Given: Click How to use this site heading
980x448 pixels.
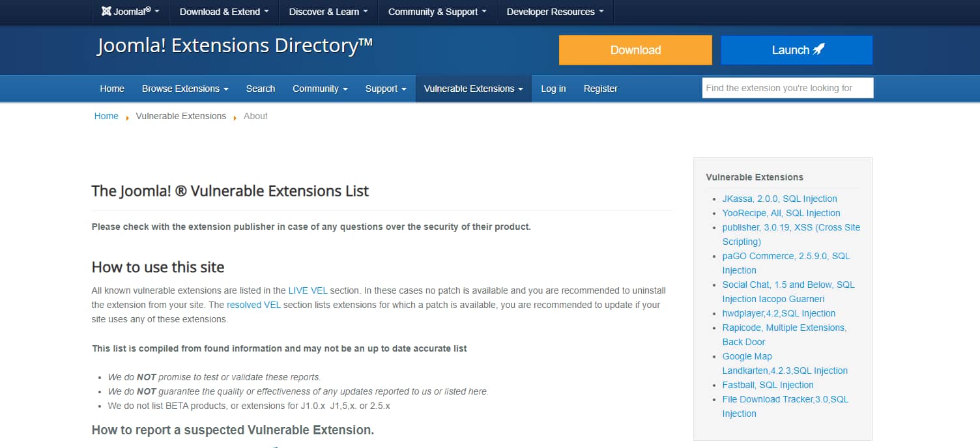Looking at the screenshot, I should click(x=158, y=267).
